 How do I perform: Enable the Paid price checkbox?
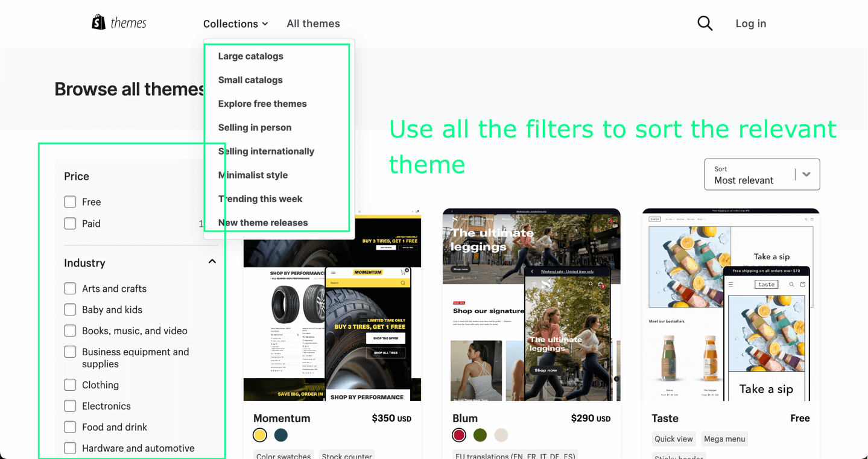71,224
